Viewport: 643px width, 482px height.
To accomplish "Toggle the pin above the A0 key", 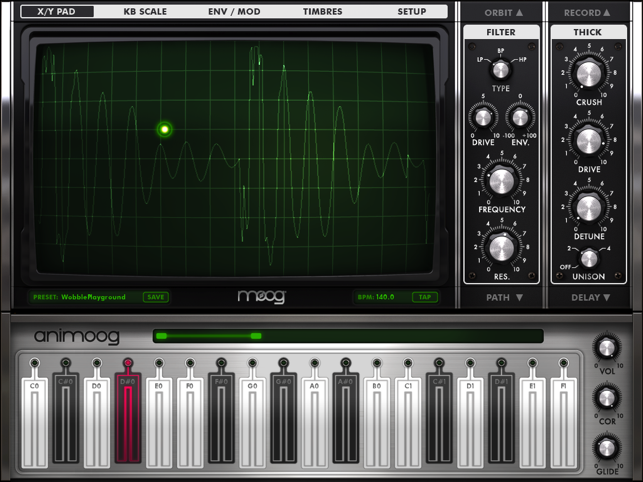I will [x=315, y=363].
